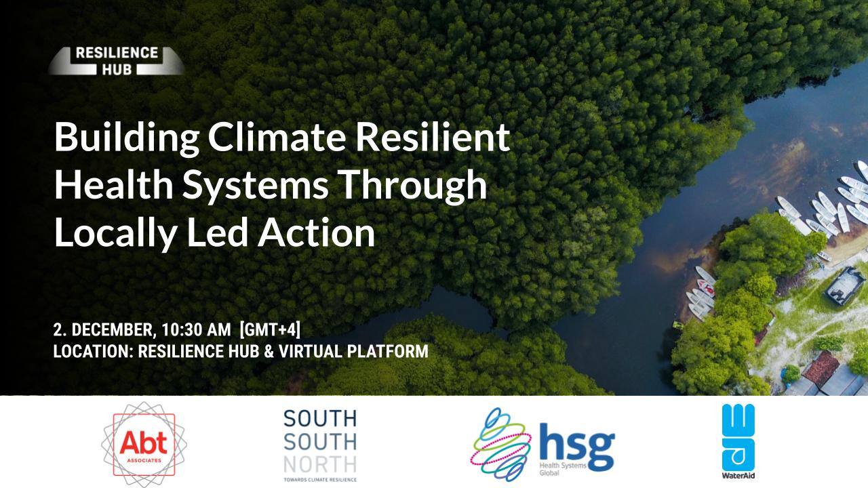The height and width of the screenshot is (488, 868).
Task: Click the '[GMT+4]' timezone label
Action: 270,330
